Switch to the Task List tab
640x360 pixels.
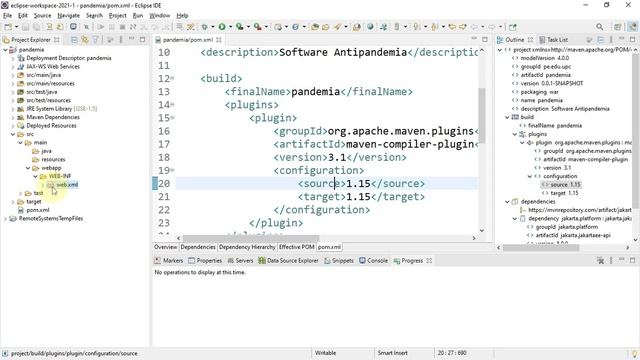[x=553, y=40]
